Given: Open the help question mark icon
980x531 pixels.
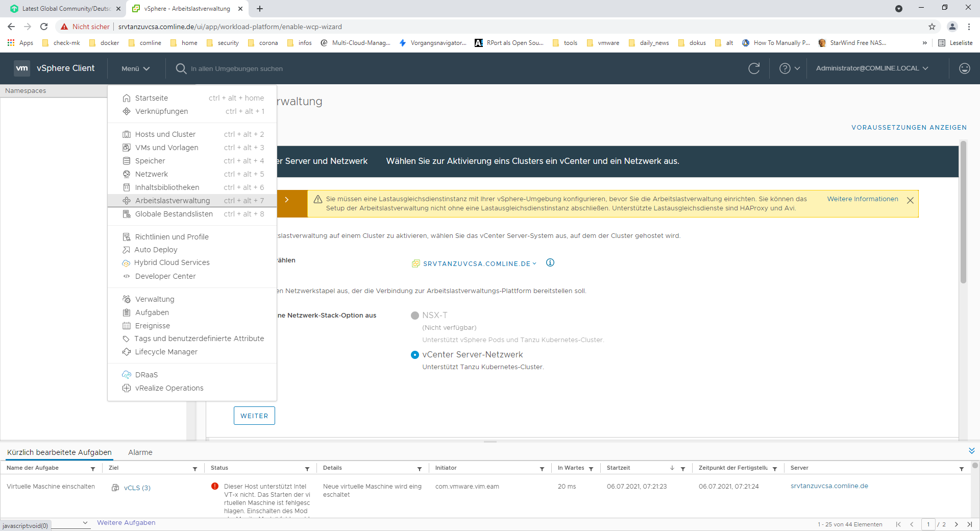Looking at the screenshot, I should (x=785, y=68).
